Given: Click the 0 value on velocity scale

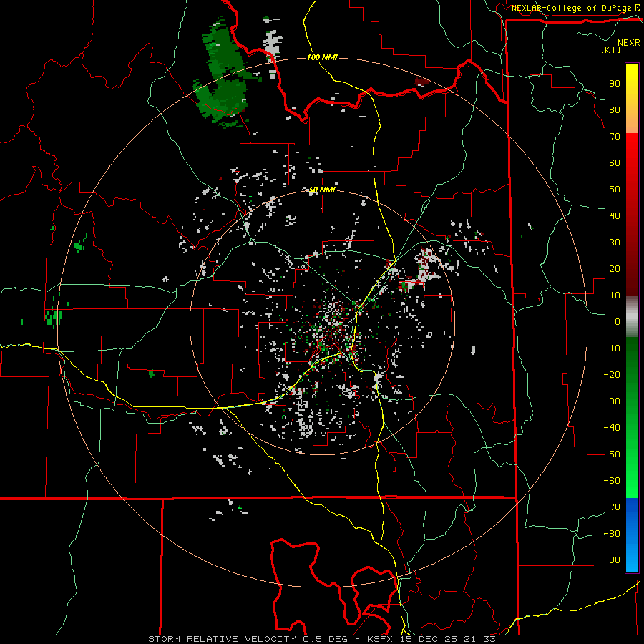Looking at the screenshot, I should tap(618, 321).
